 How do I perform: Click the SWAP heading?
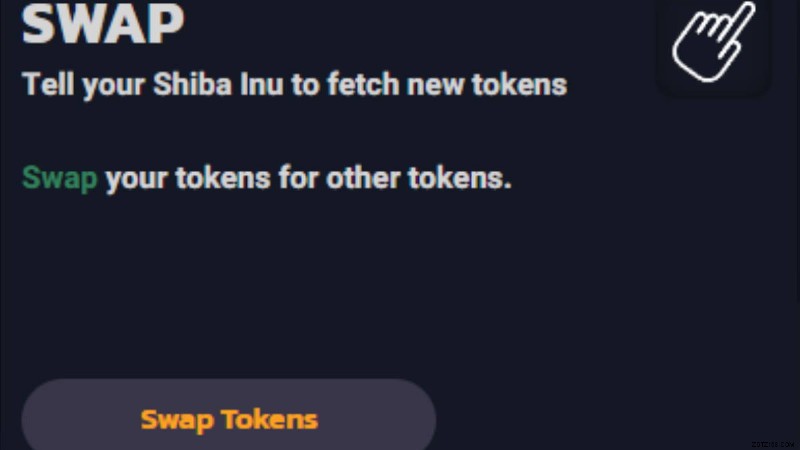click(103, 24)
